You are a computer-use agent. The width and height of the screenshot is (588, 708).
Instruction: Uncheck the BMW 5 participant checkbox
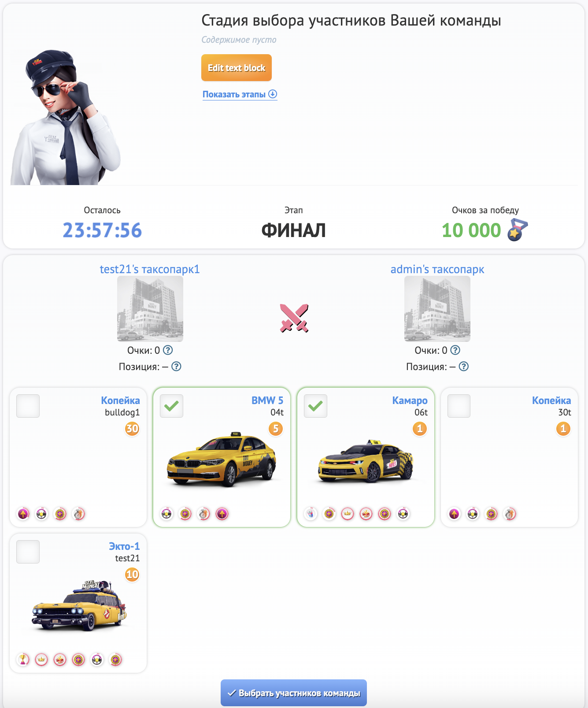pos(171,406)
